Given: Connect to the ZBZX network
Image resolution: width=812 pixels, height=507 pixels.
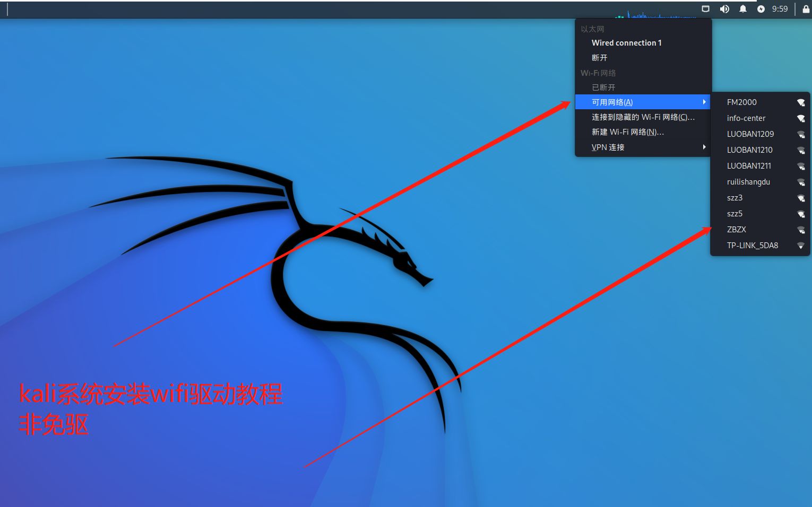Looking at the screenshot, I should coord(760,230).
